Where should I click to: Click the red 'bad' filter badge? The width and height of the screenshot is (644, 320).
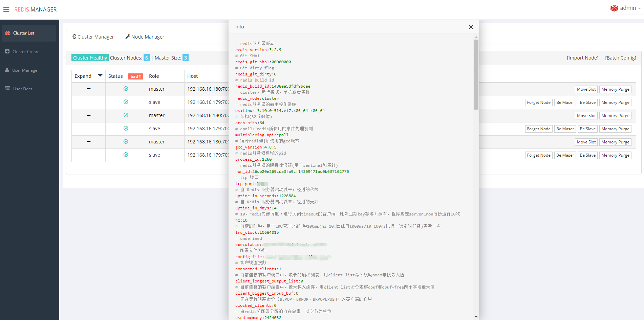[136, 76]
